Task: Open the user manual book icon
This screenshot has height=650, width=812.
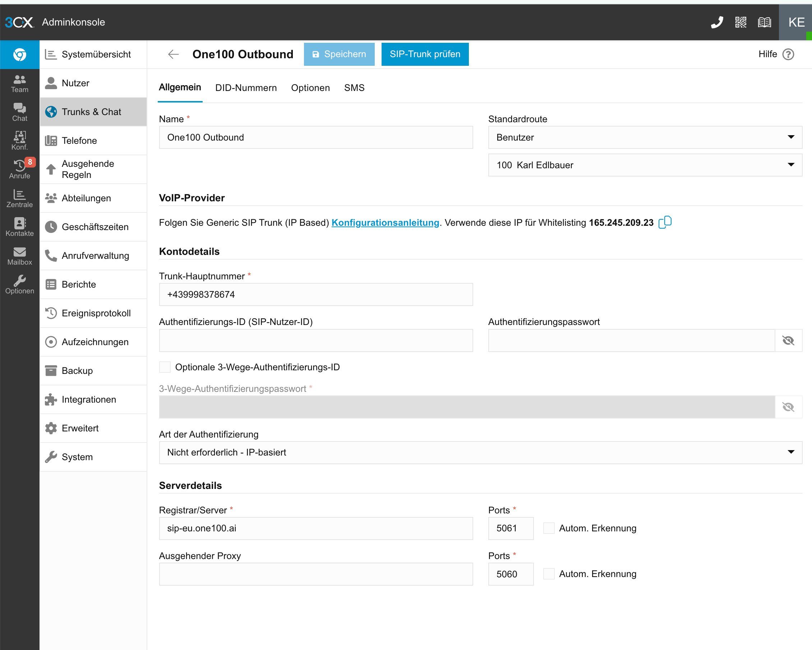Action: pyautogui.click(x=765, y=22)
